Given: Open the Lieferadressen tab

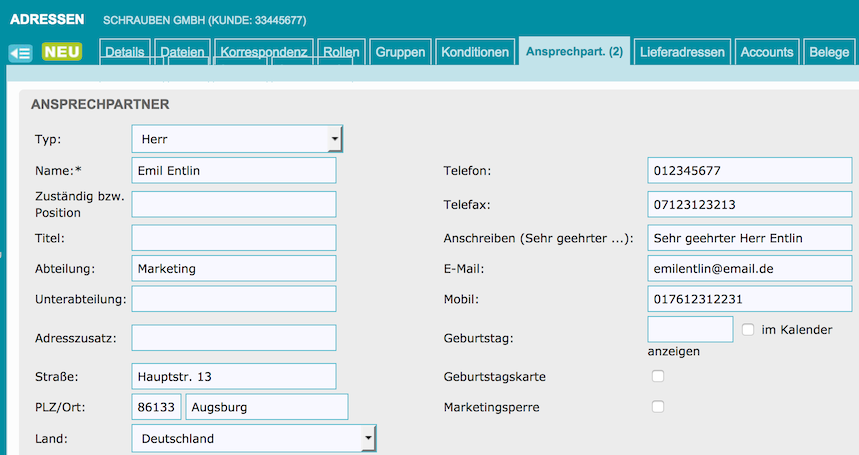Looking at the screenshot, I should (x=682, y=52).
